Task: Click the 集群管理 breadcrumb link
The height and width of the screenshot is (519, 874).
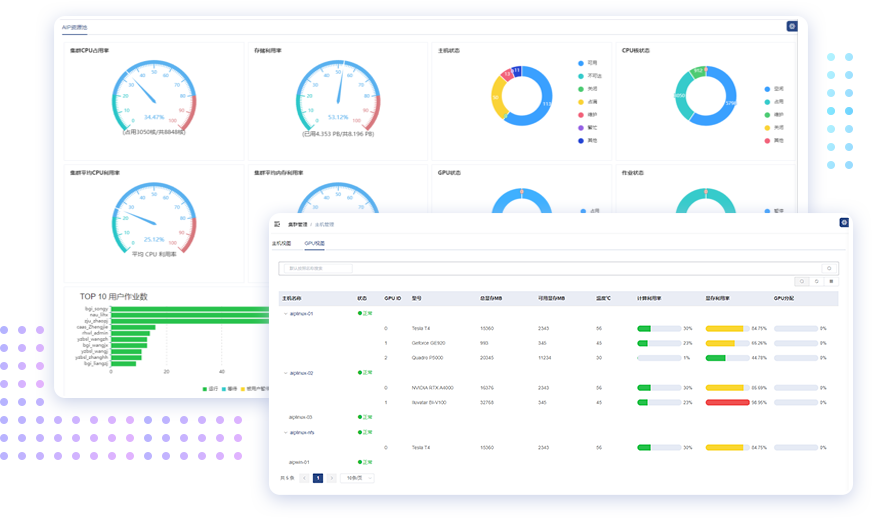Action: pyautogui.click(x=296, y=225)
